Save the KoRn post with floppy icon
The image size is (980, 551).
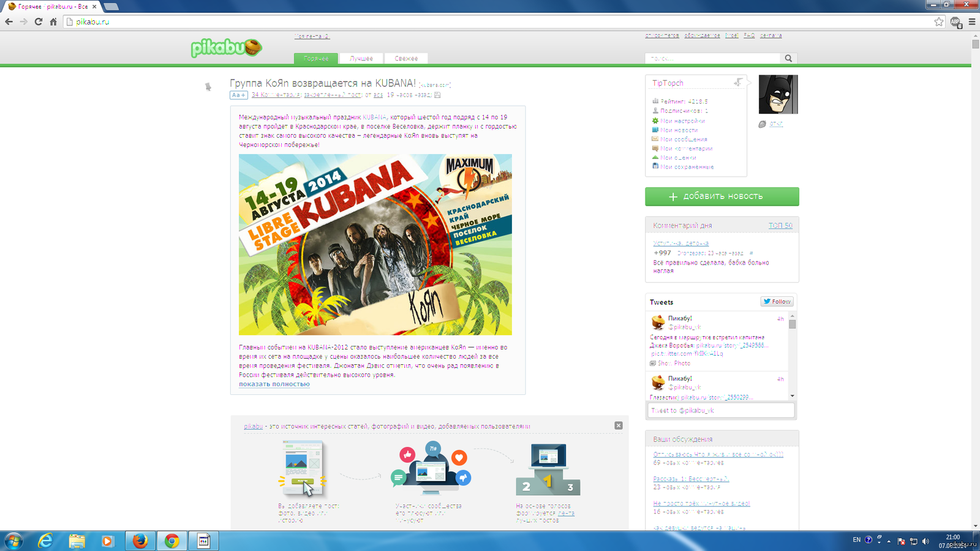click(437, 95)
